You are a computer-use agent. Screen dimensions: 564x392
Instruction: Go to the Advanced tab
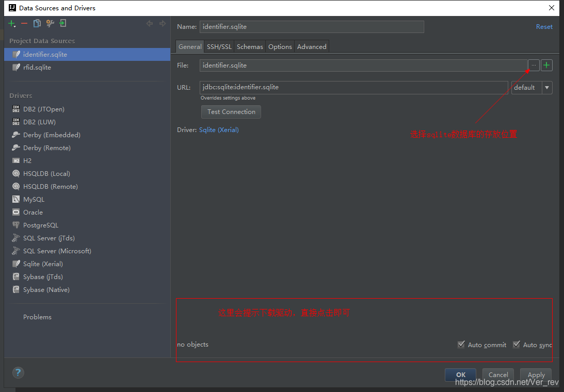click(x=312, y=47)
